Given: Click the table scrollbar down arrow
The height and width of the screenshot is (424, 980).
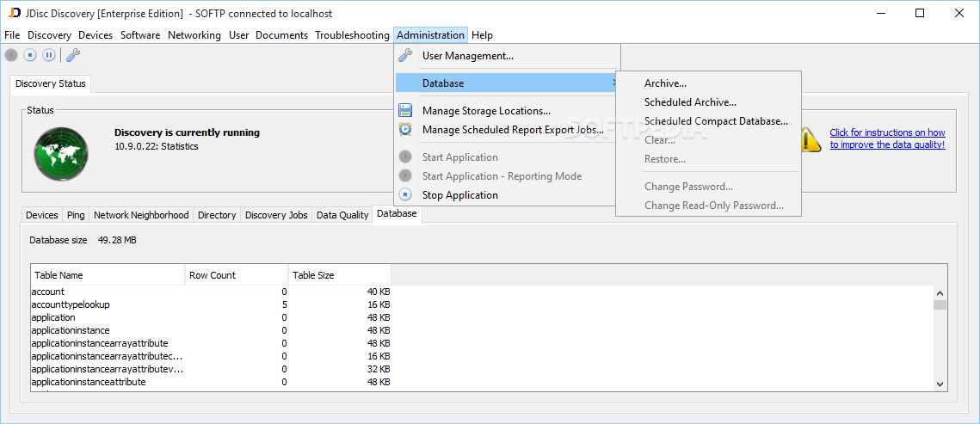Looking at the screenshot, I should click(940, 384).
